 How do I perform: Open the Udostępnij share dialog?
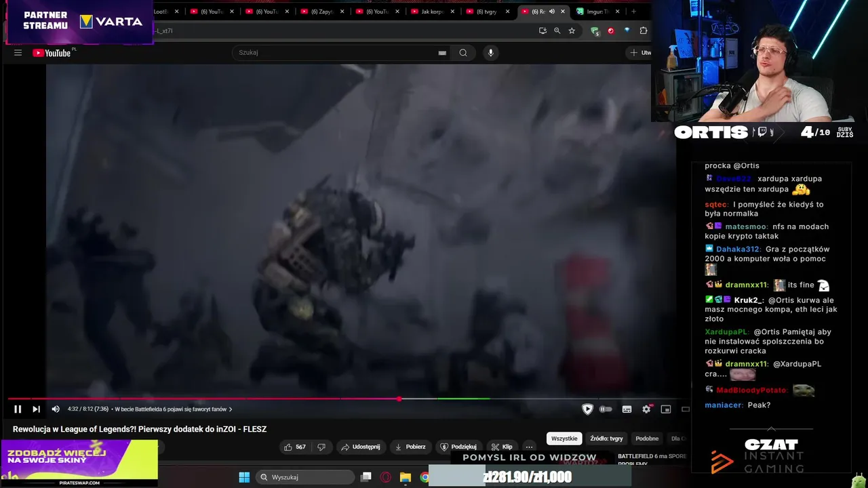click(x=361, y=447)
